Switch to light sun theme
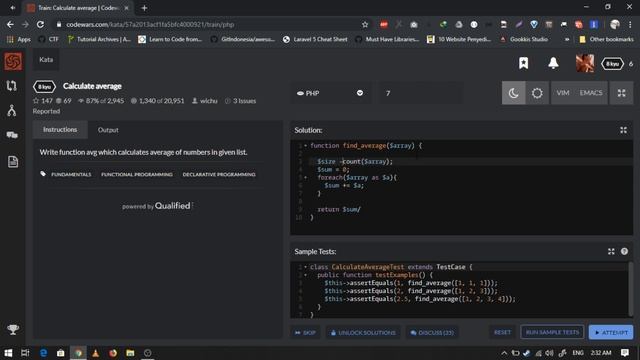Image resolution: width=640 pixels, height=360 pixels. tap(537, 93)
